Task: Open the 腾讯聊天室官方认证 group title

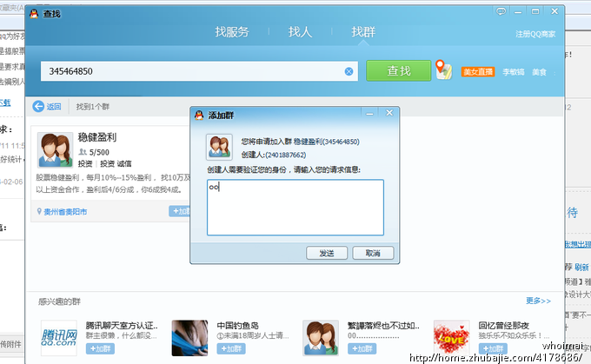Action: click(x=122, y=325)
